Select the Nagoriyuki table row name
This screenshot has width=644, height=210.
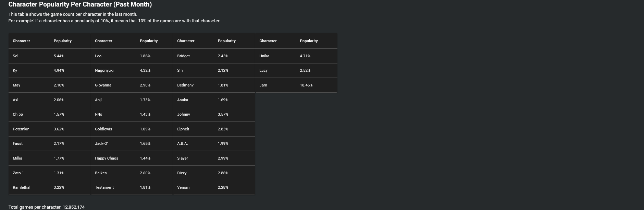(104, 70)
